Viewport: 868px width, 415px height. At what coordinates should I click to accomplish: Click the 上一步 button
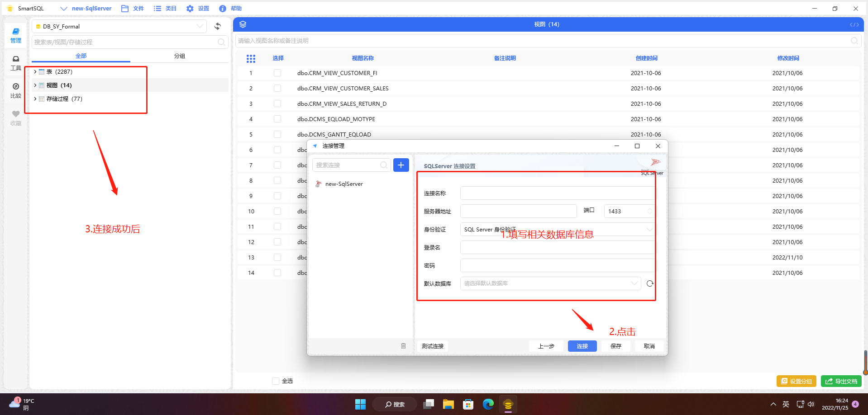(546, 346)
